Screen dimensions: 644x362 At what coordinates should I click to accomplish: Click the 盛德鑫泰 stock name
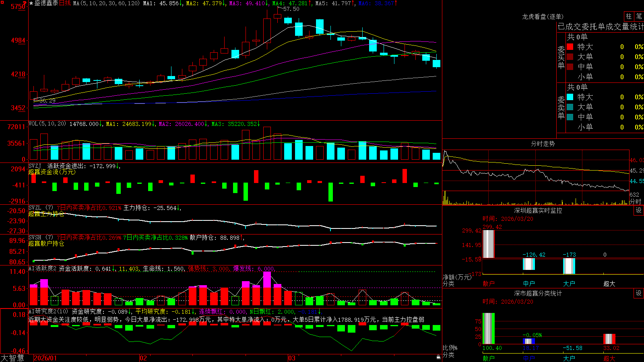click(46, 3)
